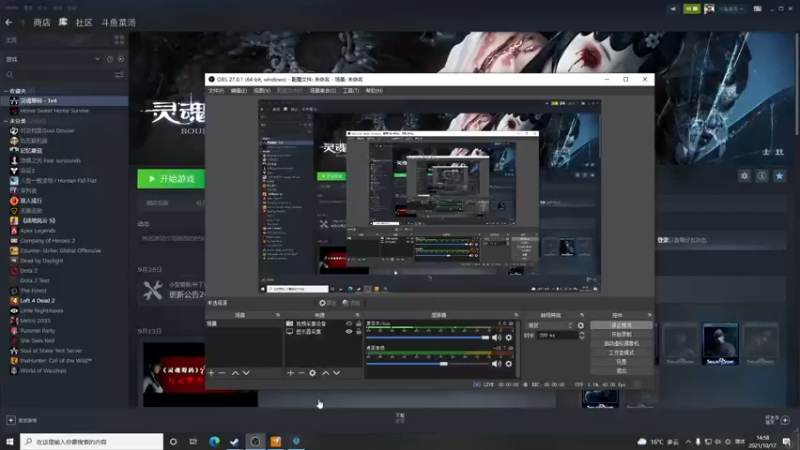
Task: Pop out the Sources dock in OBS
Action: pos(357,315)
